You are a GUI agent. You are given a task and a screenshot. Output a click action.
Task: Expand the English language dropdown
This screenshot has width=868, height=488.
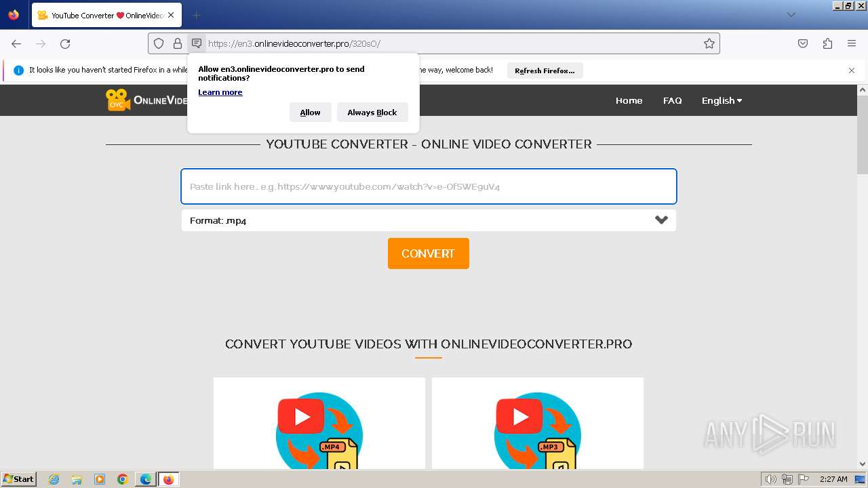(x=722, y=100)
